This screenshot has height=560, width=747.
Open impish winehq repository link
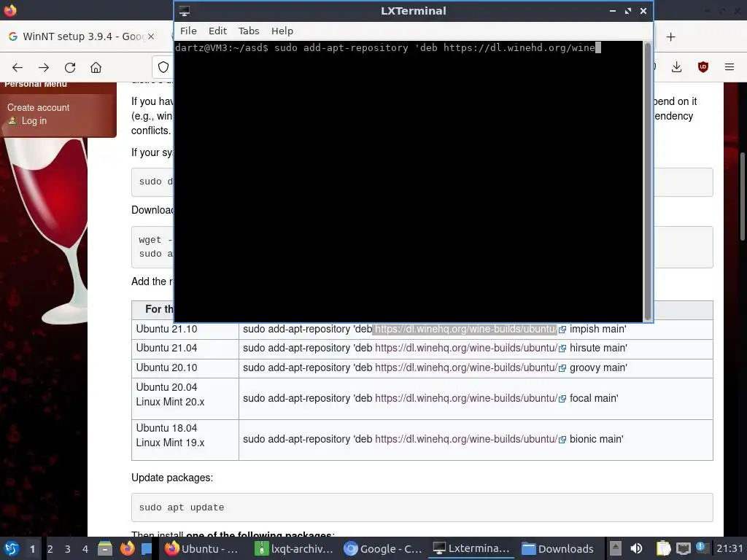coord(466,329)
